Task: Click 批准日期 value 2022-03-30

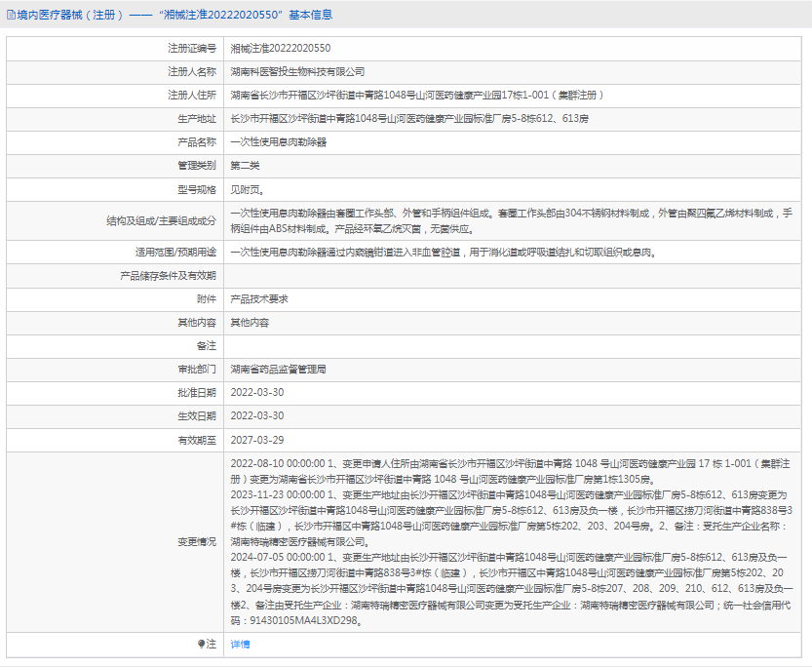Action: click(x=257, y=393)
